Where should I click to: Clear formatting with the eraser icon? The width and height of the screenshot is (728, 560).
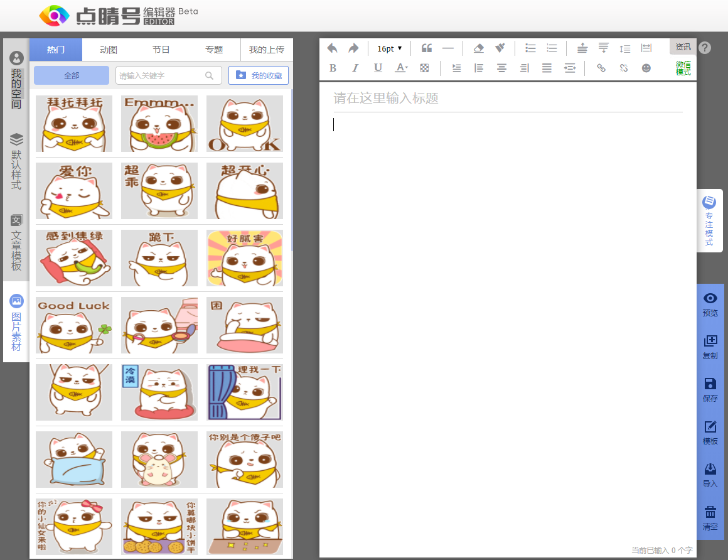[x=479, y=48]
